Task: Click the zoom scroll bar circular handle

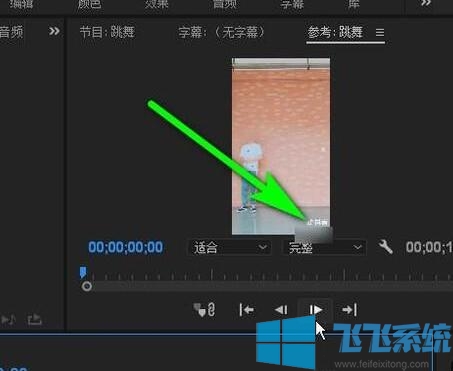Action: click(x=87, y=286)
